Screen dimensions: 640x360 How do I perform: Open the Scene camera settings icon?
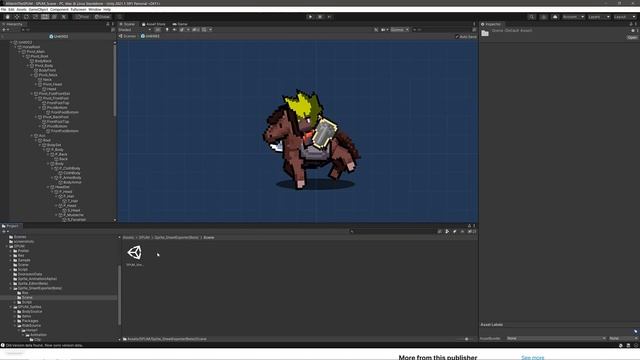tap(384, 30)
